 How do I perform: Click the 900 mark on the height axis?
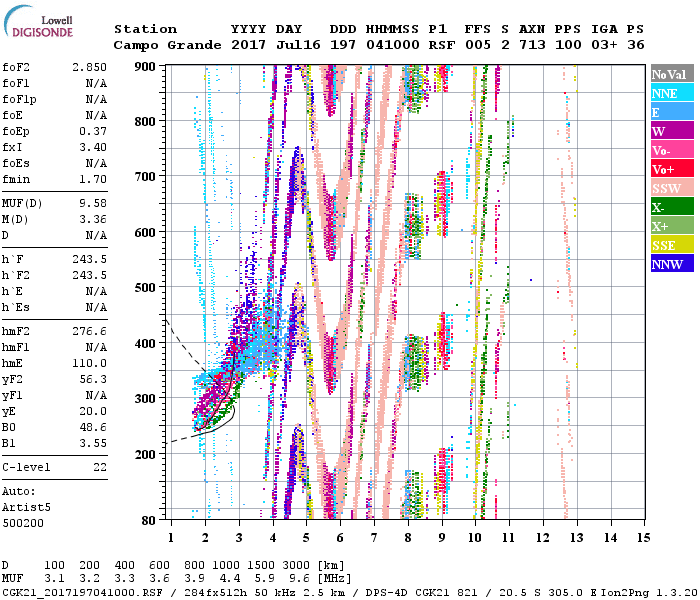148,66
